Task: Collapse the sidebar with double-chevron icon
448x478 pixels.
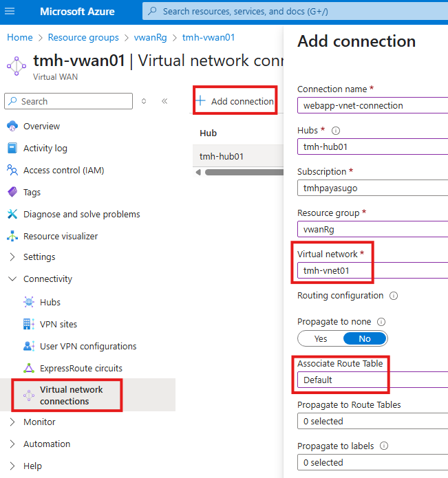Action: [164, 101]
